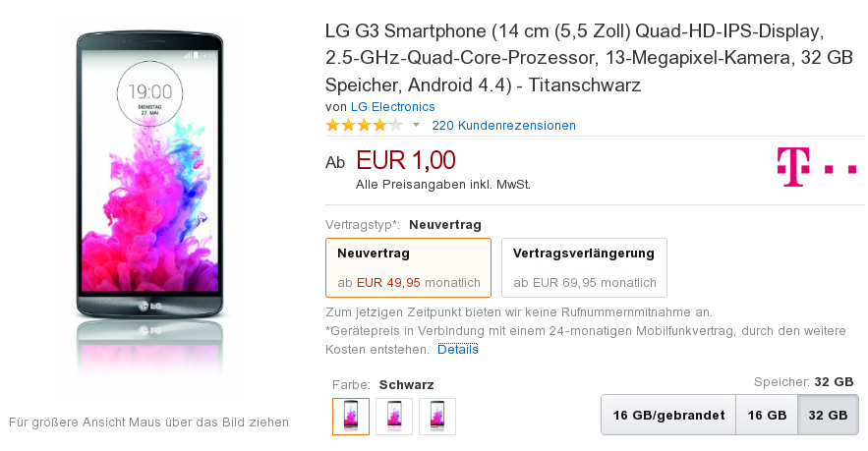Click the EUR 49,95 monatlich price
Screen dimensions: 868x451
coord(418,283)
